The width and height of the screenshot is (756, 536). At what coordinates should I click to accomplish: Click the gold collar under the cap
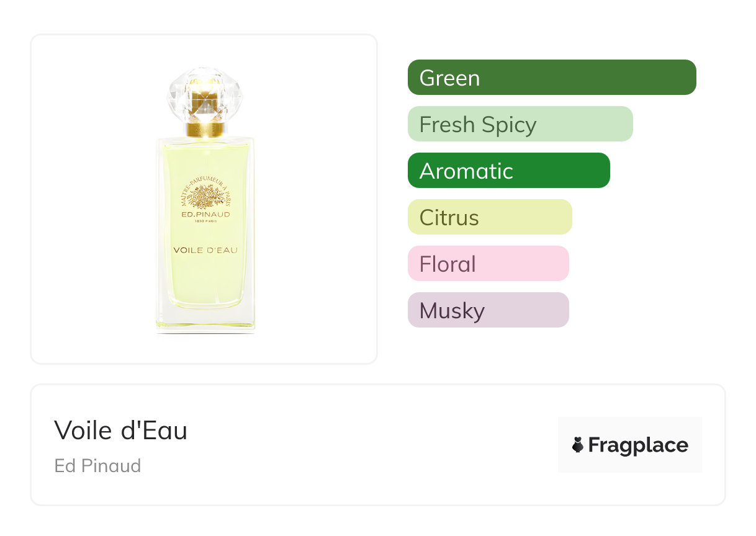click(x=205, y=129)
